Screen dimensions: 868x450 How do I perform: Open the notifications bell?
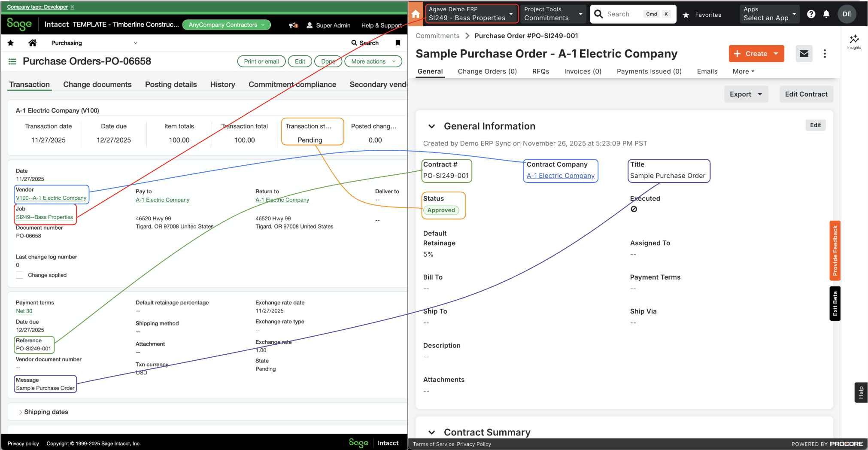pos(826,14)
